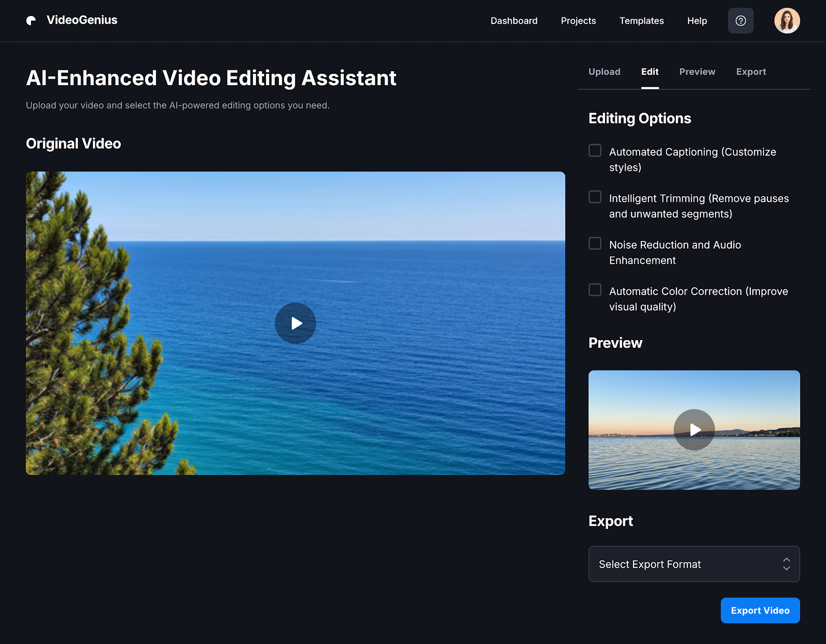826x644 pixels.
Task: Enable Automatic Color Correction option
Action: pos(595,290)
